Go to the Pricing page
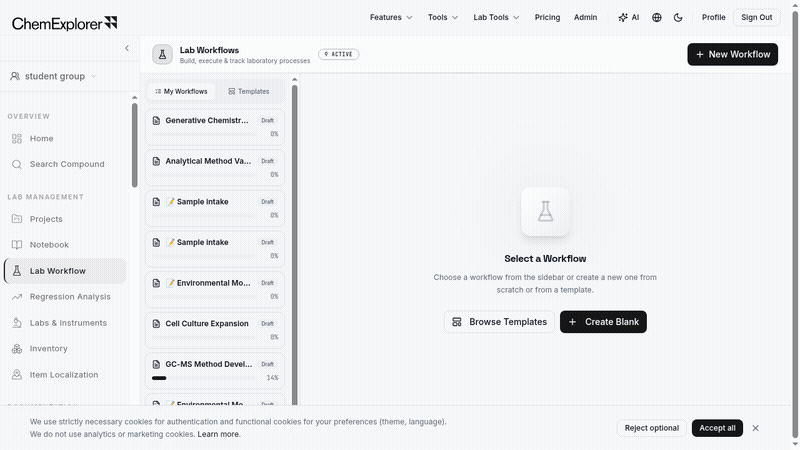 [x=547, y=17]
